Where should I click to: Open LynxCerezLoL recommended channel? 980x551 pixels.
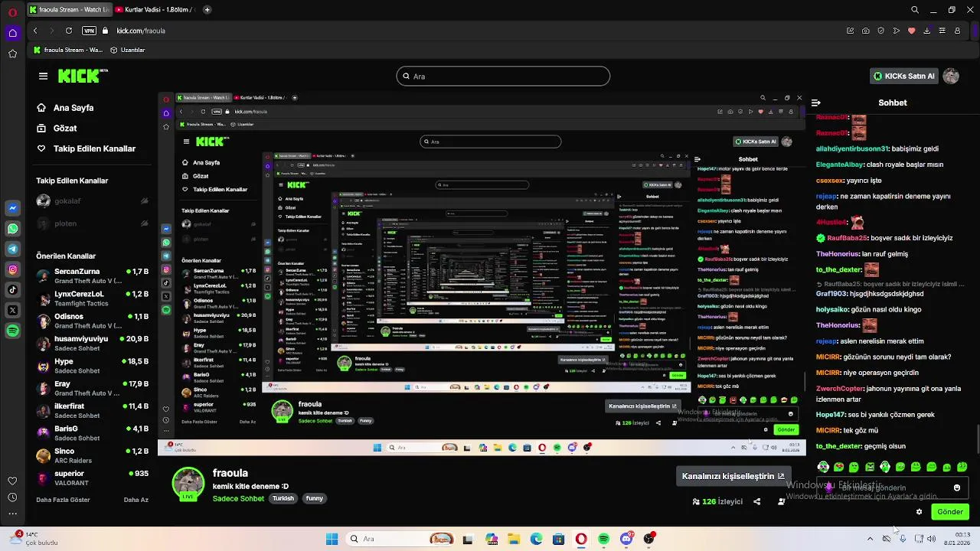(x=92, y=298)
